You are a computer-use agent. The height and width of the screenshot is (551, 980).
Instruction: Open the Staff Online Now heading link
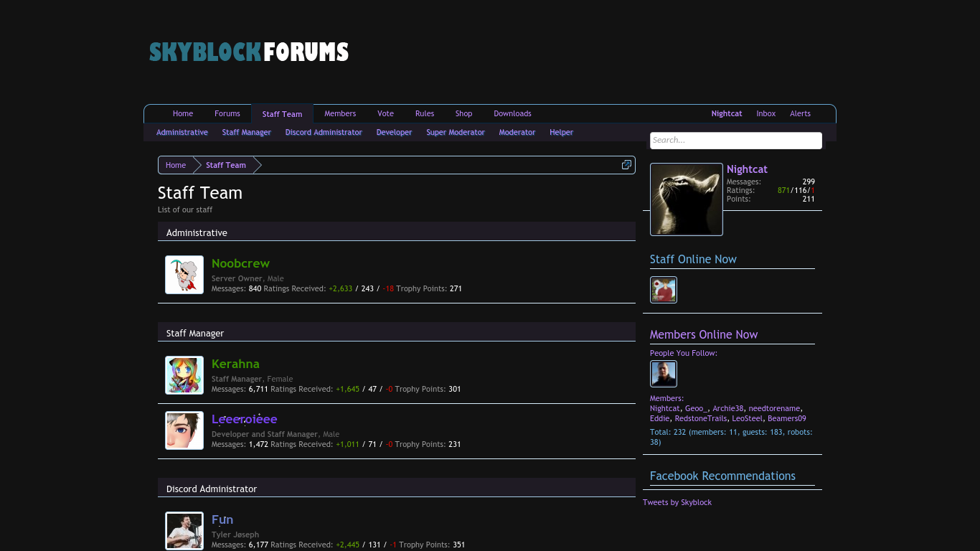pyautogui.click(x=693, y=260)
